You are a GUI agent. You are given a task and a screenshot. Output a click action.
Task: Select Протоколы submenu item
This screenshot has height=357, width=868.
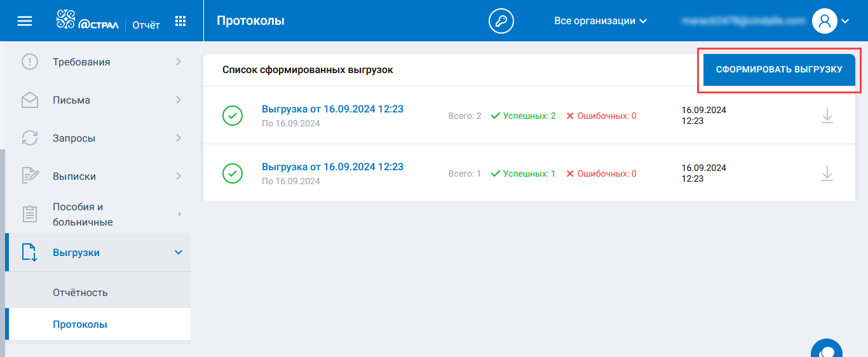point(80,325)
